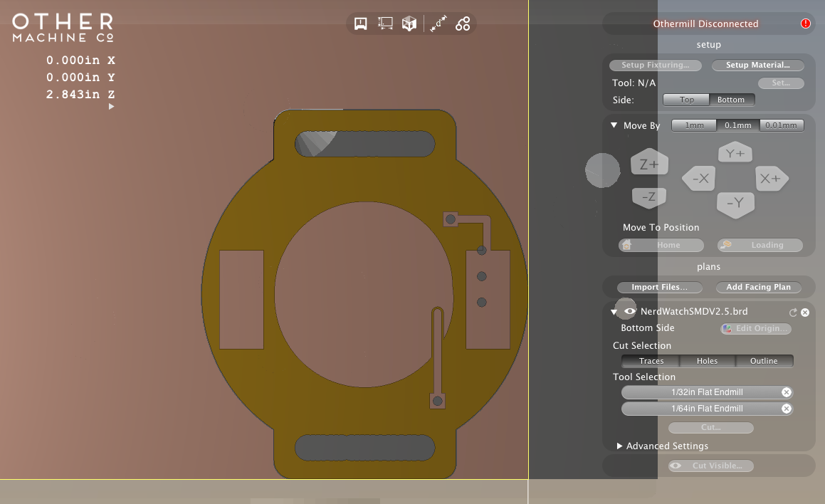Jog the mill with -Y button
The image size is (825, 504).
pos(735,204)
